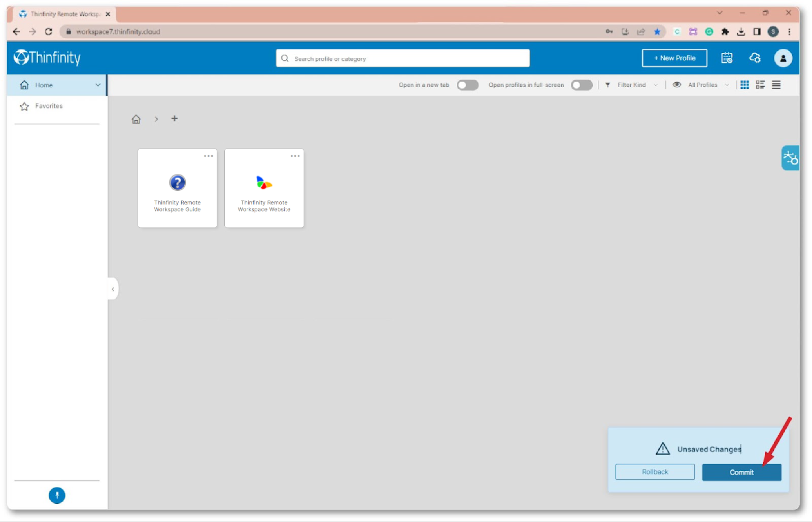The height and width of the screenshot is (522, 812).
Task: Click the pin sidebar button
Action: (x=57, y=495)
